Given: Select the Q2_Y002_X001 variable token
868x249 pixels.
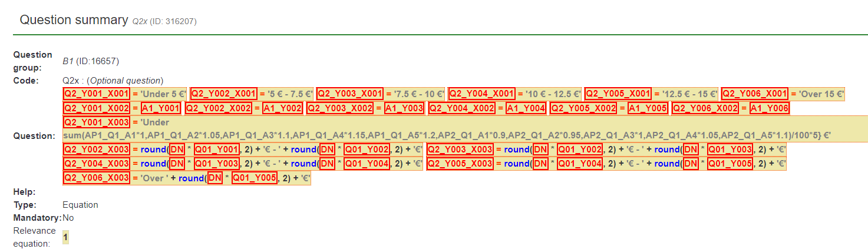Looking at the screenshot, I should click(223, 94).
